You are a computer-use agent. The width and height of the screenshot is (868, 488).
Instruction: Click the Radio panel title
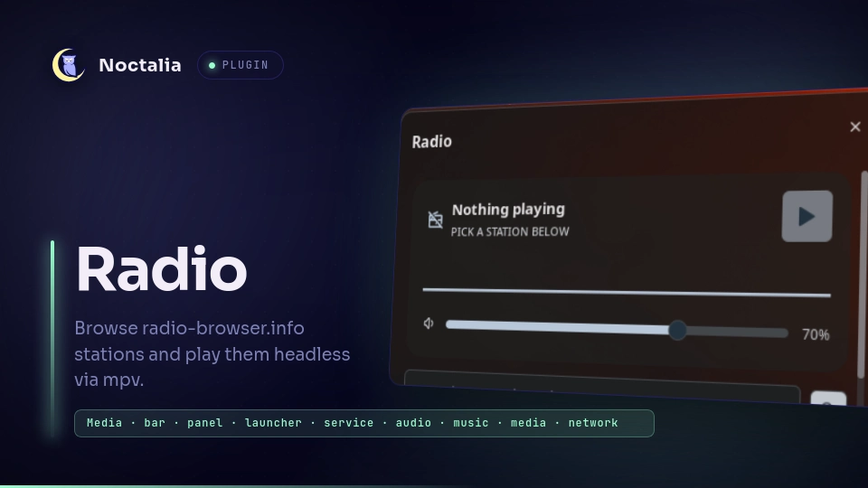(432, 142)
